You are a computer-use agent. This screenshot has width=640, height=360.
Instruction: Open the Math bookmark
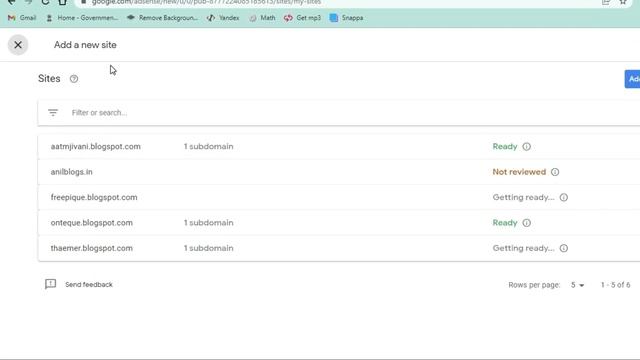(x=262, y=18)
